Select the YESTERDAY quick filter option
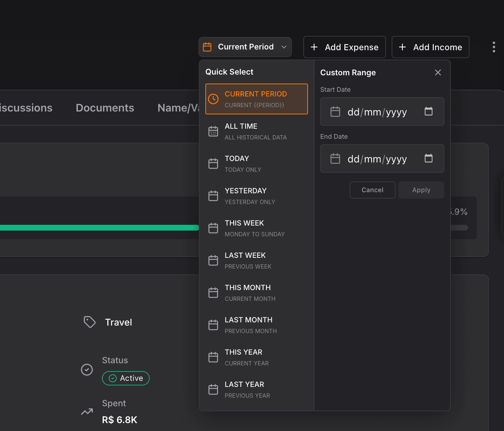The height and width of the screenshot is (431, 504). (x=256, y=195)
